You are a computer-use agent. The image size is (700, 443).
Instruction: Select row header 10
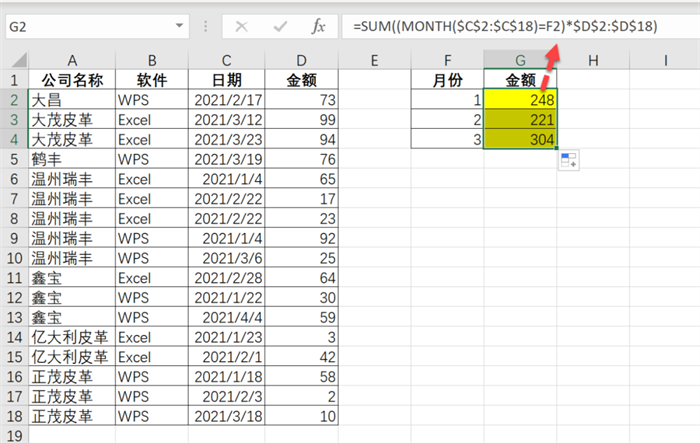(14, 258)
